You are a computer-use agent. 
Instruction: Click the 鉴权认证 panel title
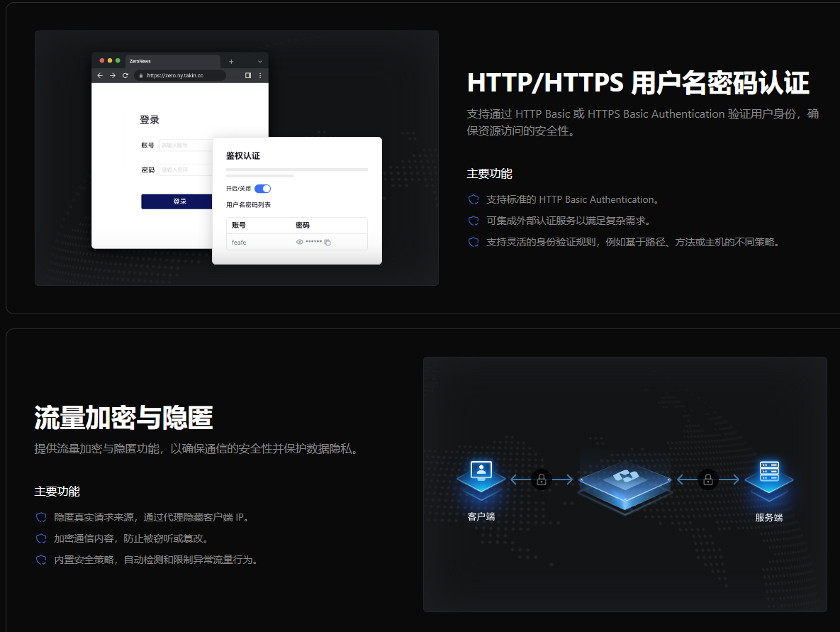click(242, 155)
